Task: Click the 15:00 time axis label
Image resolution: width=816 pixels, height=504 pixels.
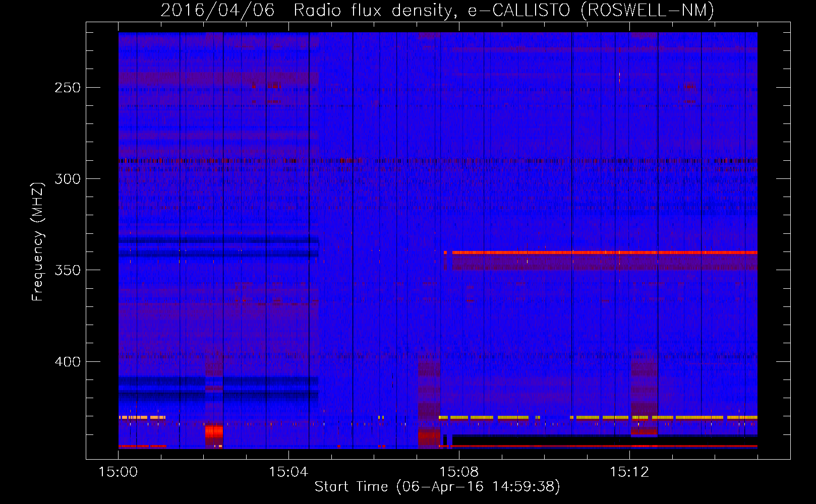Action: (118, 472)
